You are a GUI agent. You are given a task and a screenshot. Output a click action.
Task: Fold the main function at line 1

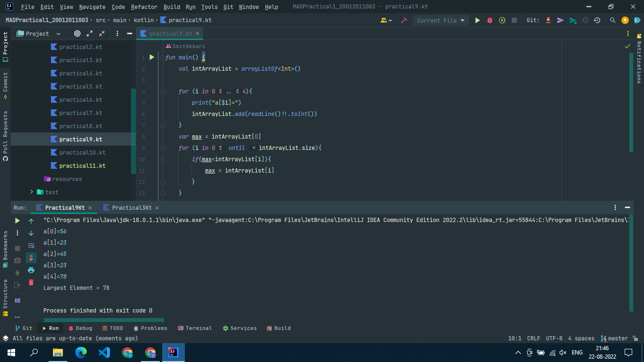[162, 58]
